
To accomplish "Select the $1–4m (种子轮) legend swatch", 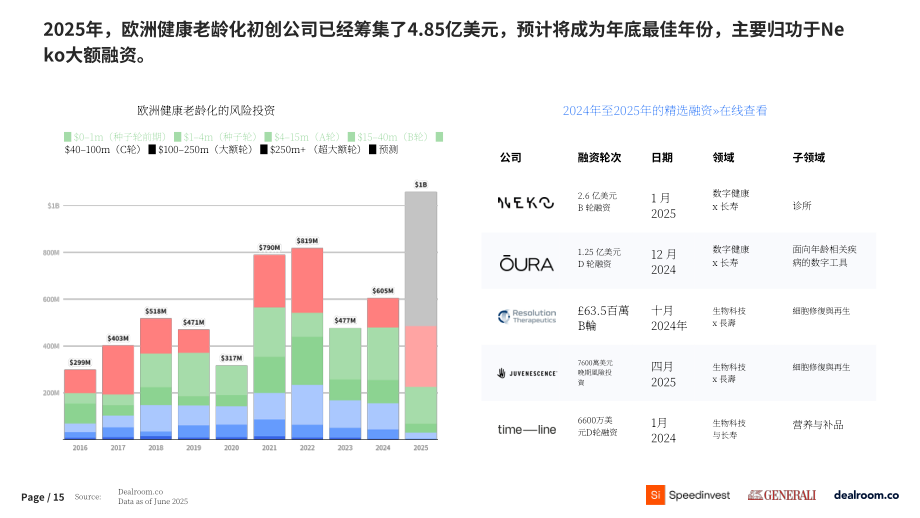I will pos(177,137).
